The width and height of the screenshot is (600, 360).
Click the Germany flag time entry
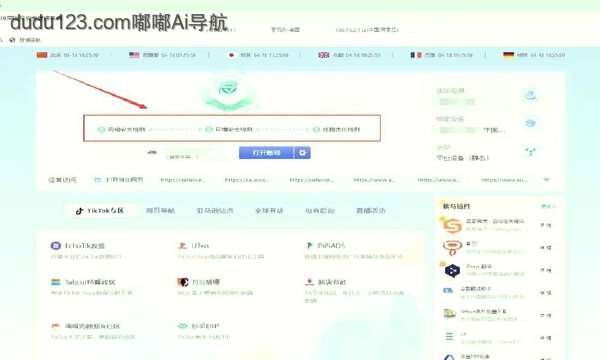(x=534, y=55)
